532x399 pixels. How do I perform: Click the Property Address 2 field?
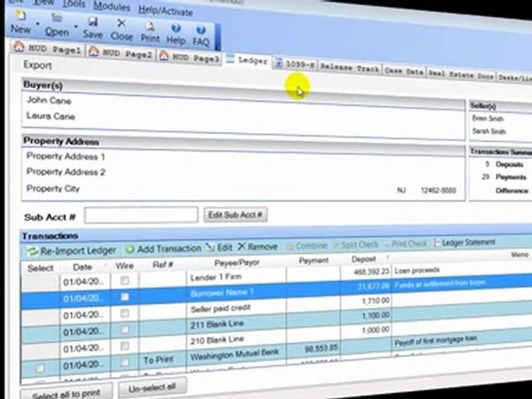coord(66,172)
